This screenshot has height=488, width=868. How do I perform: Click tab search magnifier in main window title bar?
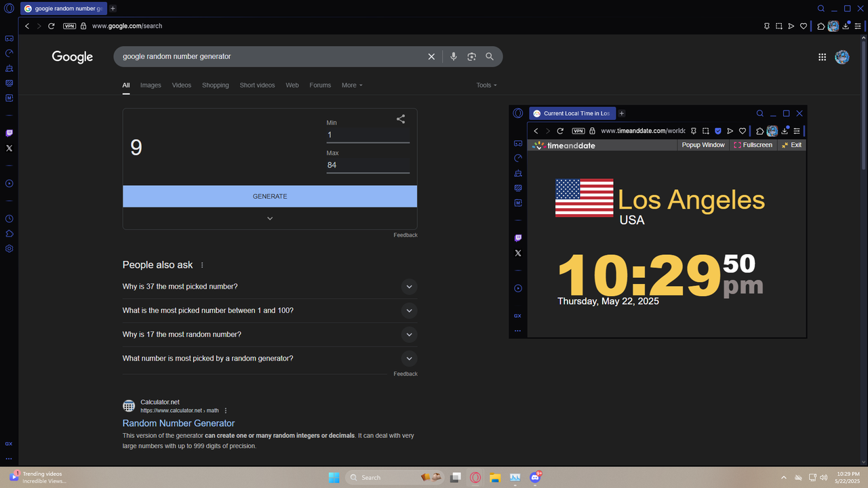(x=821, y=9)
